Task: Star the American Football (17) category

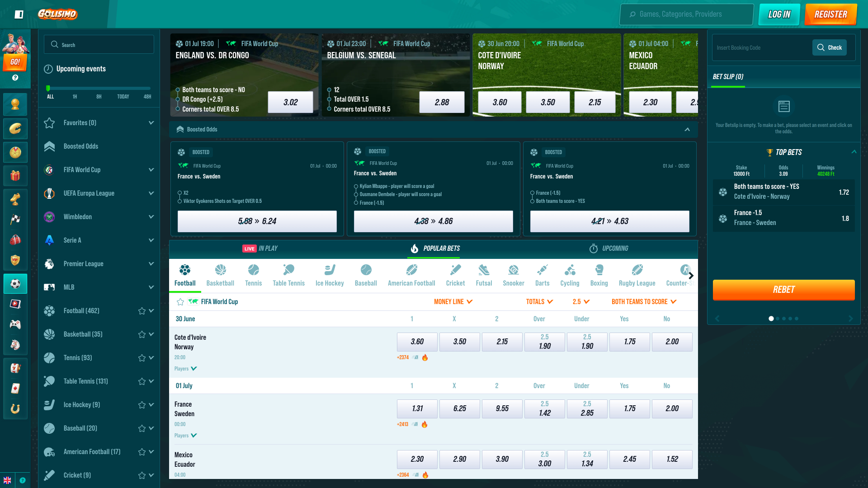Action: pyautogui.click(x=142, y=452)
